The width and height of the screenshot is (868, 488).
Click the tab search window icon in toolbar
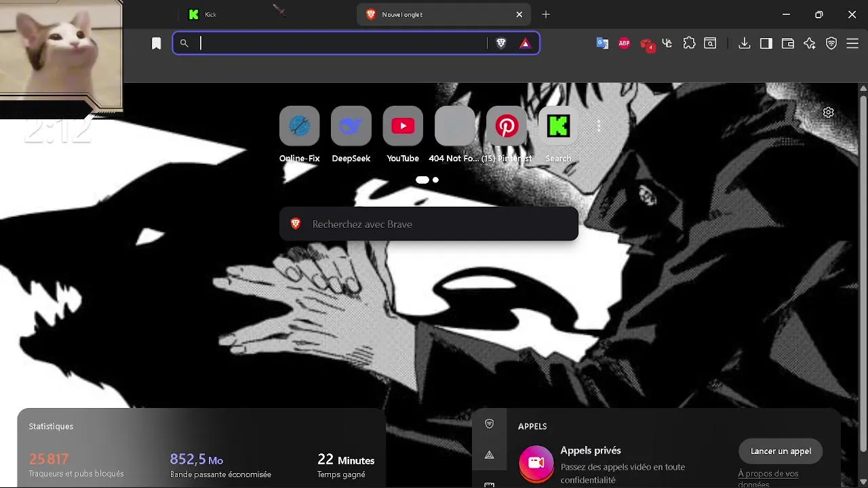[x=710, y=43]
